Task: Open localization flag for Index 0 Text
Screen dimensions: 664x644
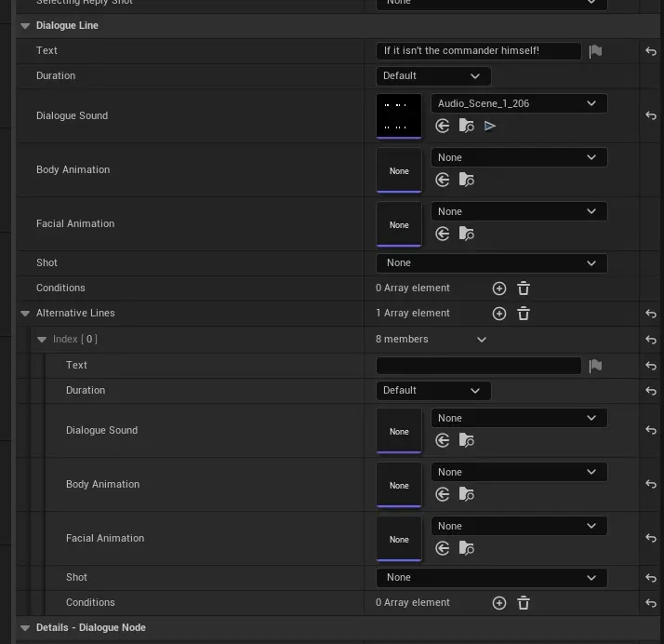Action: pos(595,366)
